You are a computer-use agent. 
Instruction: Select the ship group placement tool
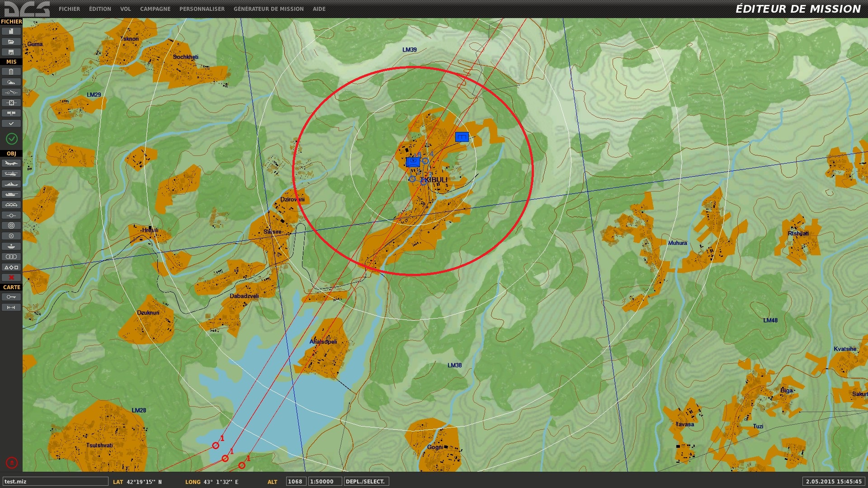pos(11,184)
